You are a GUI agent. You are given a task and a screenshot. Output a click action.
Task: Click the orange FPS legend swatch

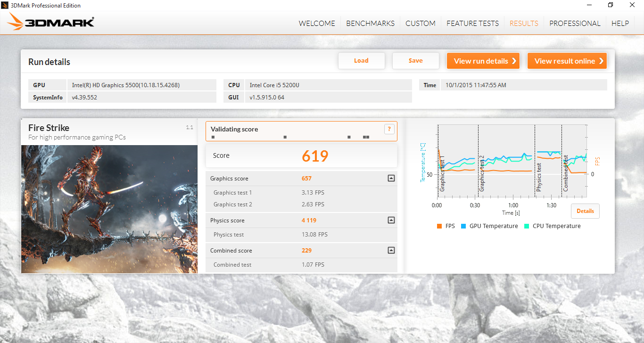[439, 226]
